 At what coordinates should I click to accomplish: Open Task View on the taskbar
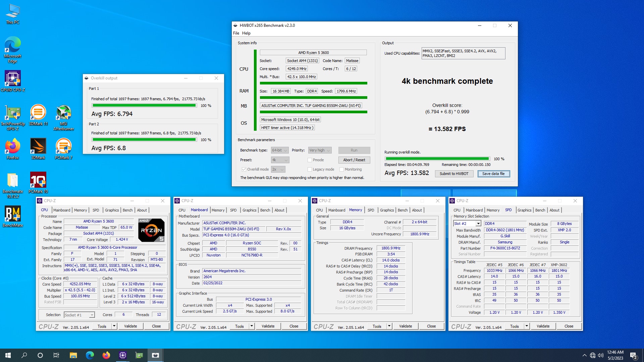(x=56, y=355)
